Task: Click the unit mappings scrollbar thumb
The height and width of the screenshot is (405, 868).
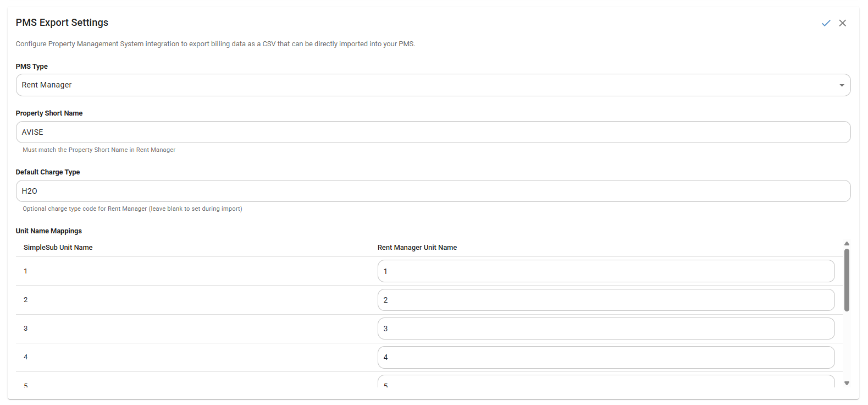Action: tap(847, 280)
